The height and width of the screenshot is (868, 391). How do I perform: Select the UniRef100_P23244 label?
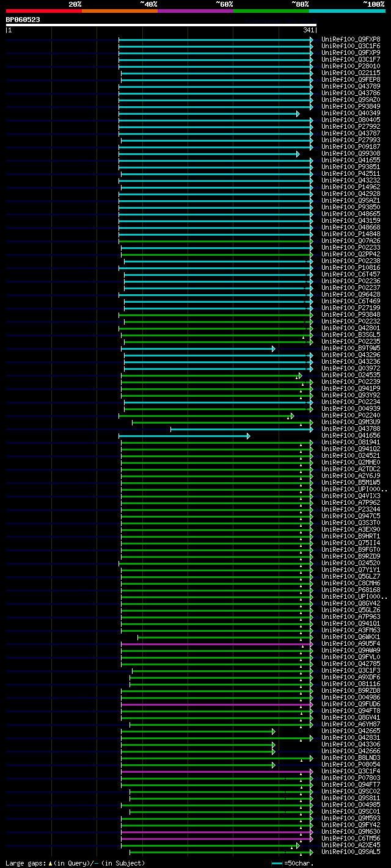351,510
